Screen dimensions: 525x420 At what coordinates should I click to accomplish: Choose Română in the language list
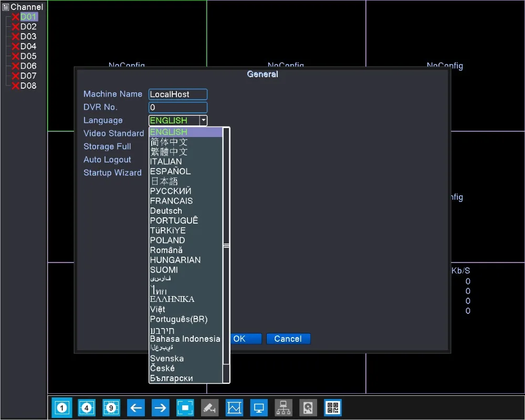point(185,250)
